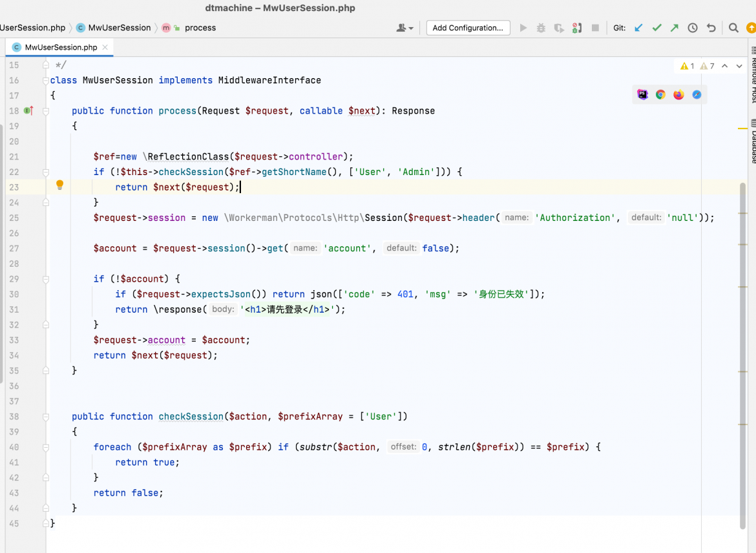This screenshot has width=756, height=553.
Task: Click Add Configuration... button
Action: pyautogui.click(x=468, y=28)
